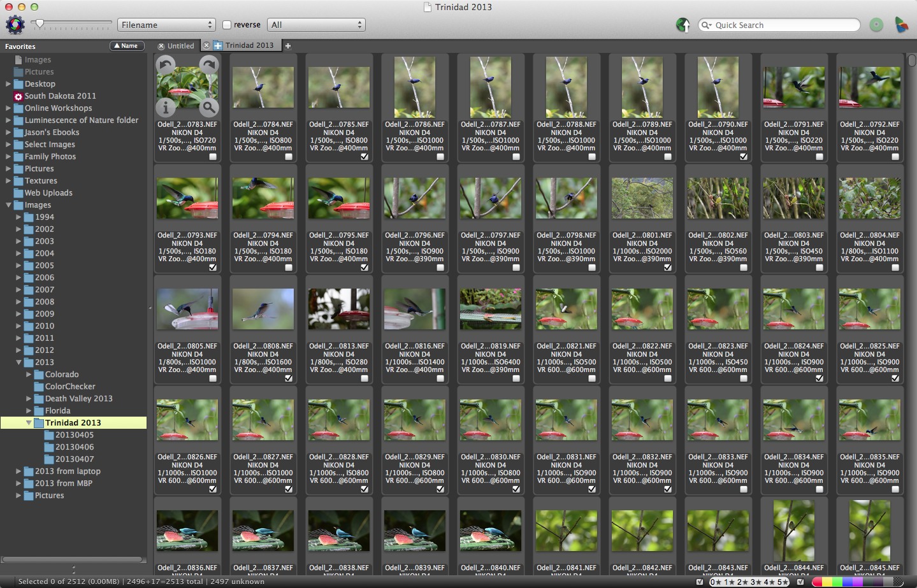Toggle the color label filter checkbox
Viewport: 917px width, 588px height.
point(800,582)
